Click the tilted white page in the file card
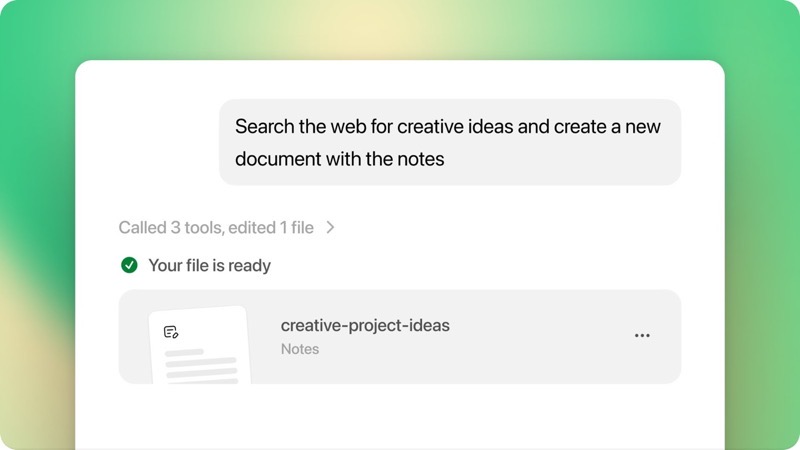This screenshot has height=450, width=800. coord(200,345)
